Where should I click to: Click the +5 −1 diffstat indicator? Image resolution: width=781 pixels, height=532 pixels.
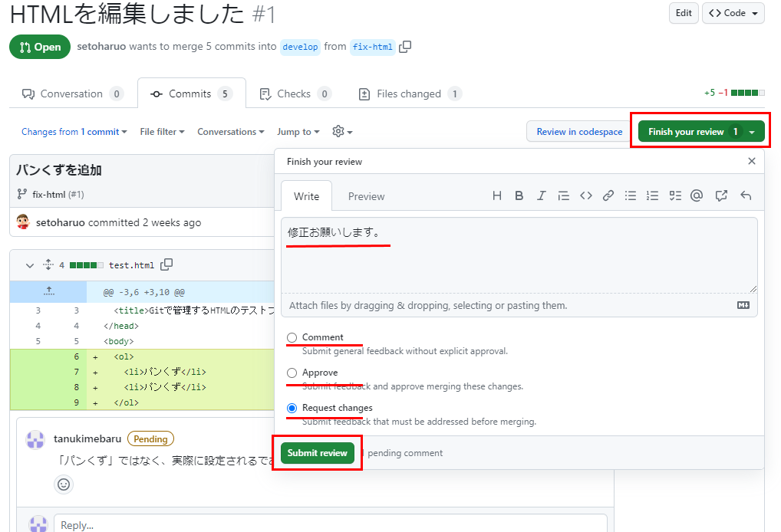pos(734,93)
